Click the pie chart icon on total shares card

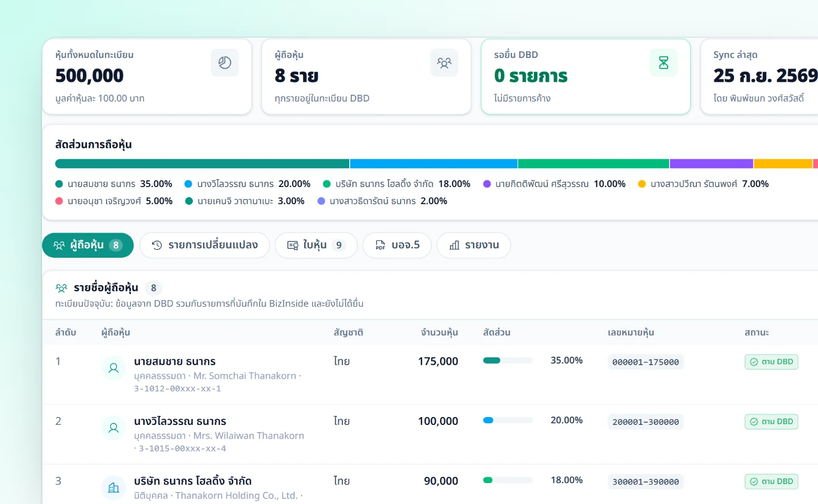pos(225,63)
